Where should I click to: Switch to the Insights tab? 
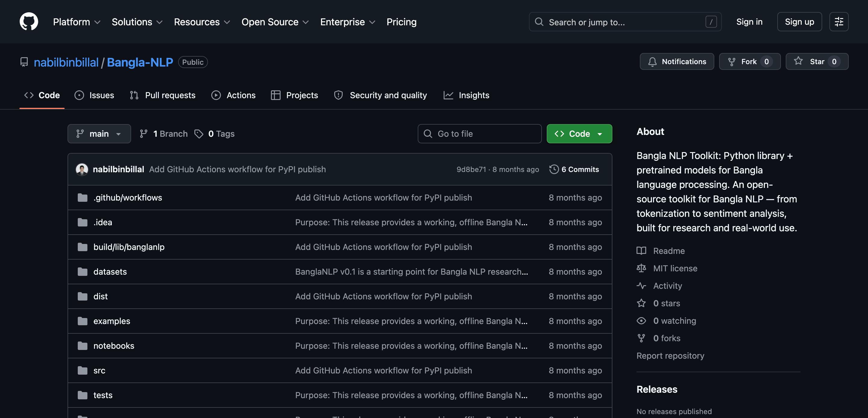pyautogui.click(x=466, y=95)
